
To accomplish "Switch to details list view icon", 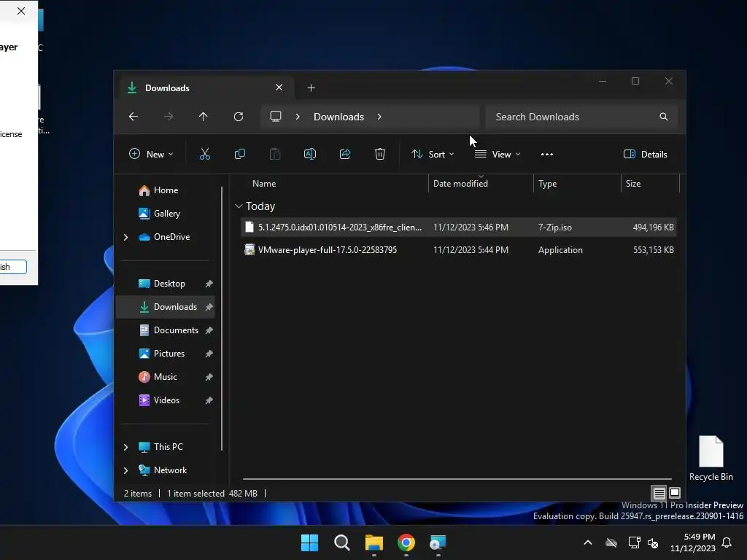I will [x=659, y=493].
